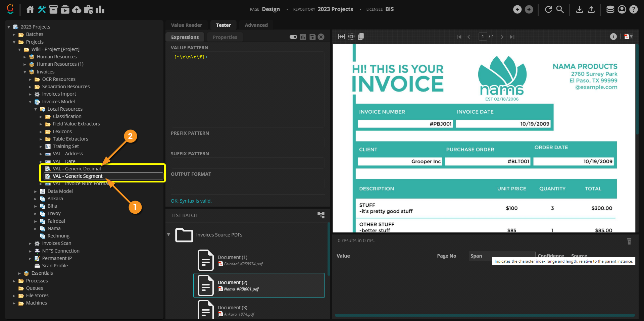Image resolution: width=644 pixels, height=321 pixels.
Task: Click the page number input box
Action: tap(483, 37)
